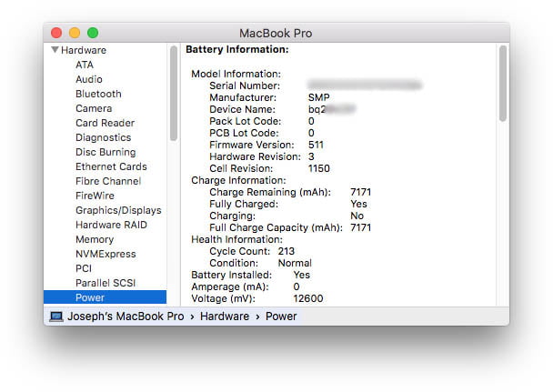Select Audio in the sidebar
Screen dimensions: 553x392
tap(89, 79)
